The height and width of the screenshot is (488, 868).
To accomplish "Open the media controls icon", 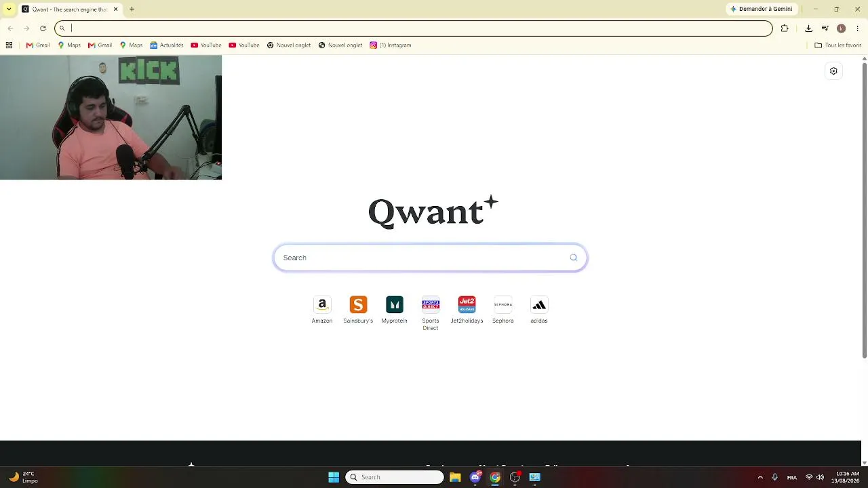I will (x=825, y=28).
